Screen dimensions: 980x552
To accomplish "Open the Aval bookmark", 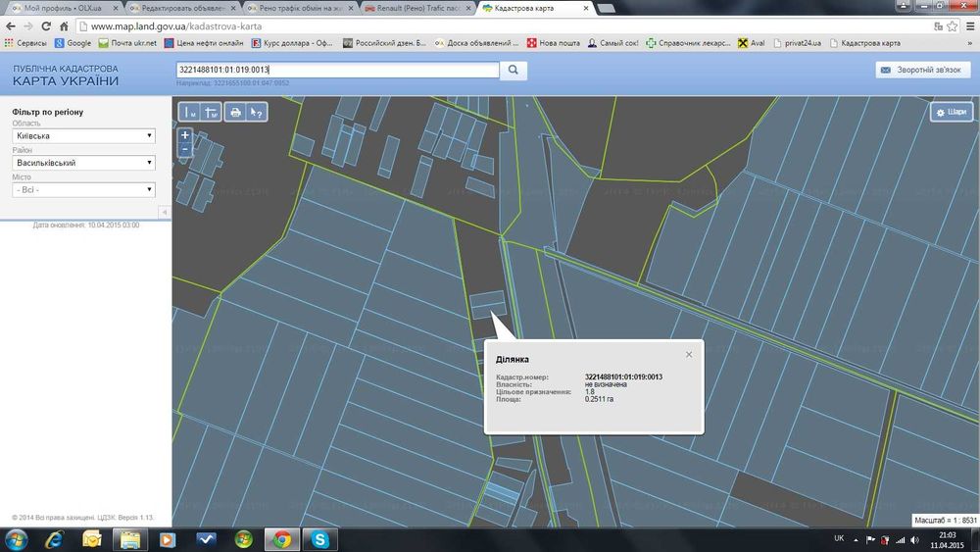I will 752,43.
